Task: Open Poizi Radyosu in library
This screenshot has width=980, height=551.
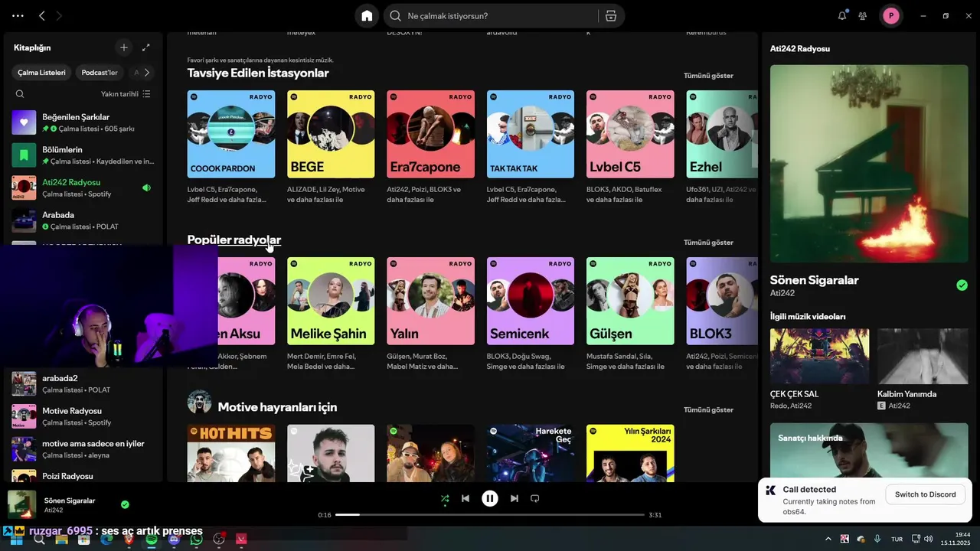Action: pyautogui.click(x=84, y=476)
